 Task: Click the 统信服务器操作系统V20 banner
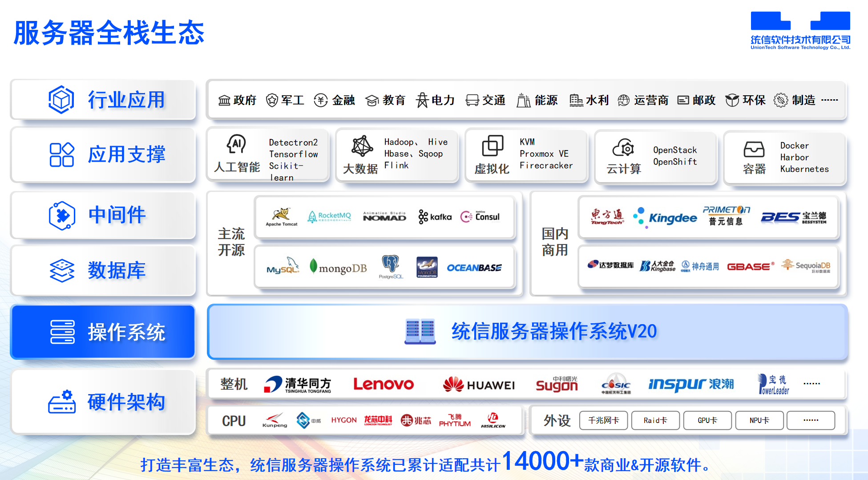(527, 332)
